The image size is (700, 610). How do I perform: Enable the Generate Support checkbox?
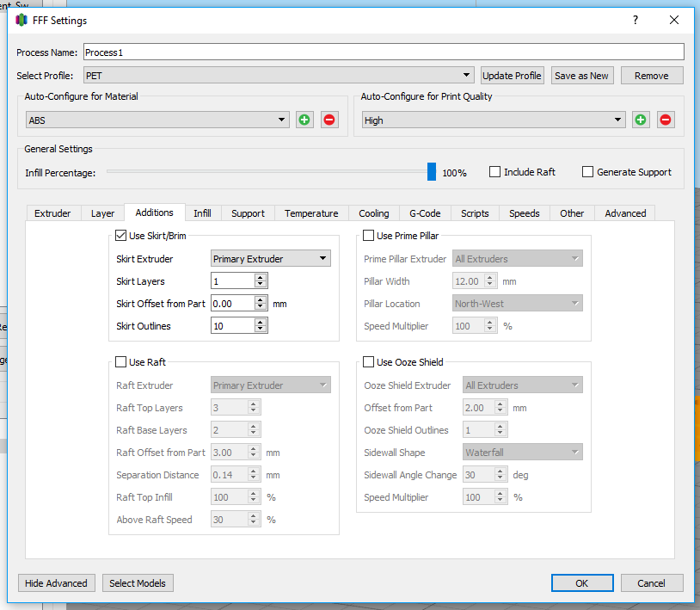coord(587,172)
